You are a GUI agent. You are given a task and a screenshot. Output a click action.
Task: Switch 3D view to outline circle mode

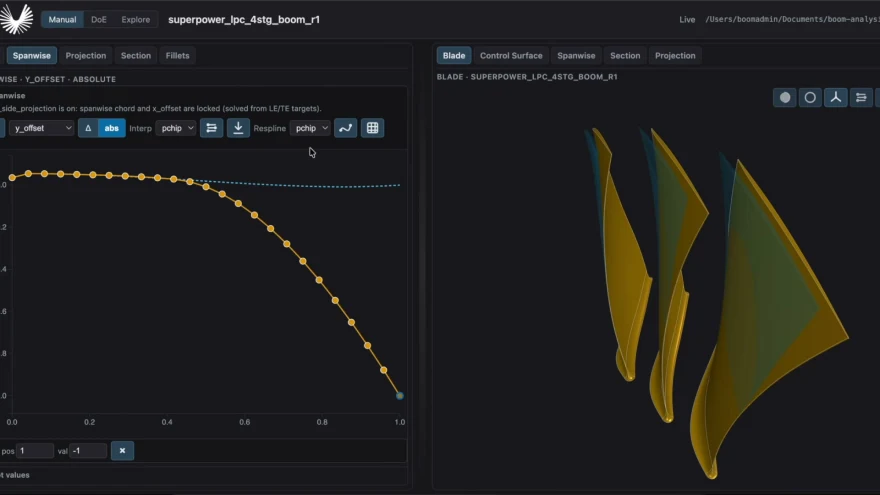click(x=810, y=98)
